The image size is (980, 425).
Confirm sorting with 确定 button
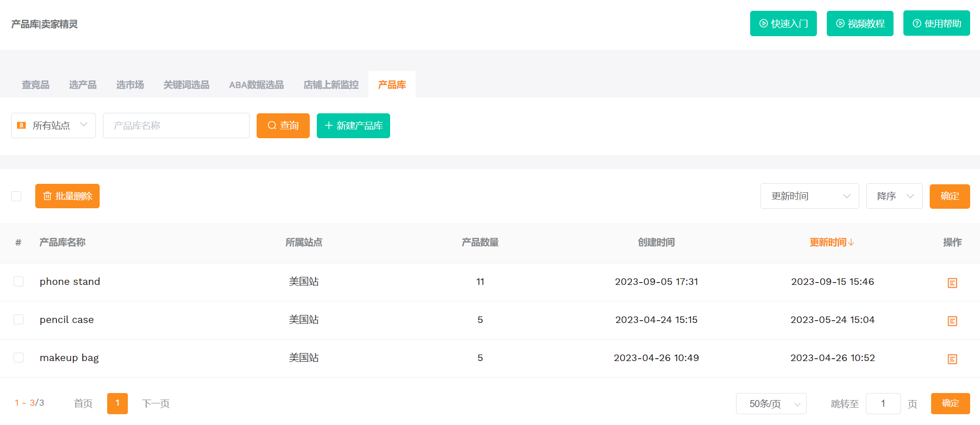pyautogui.click(x=949, y=196)
